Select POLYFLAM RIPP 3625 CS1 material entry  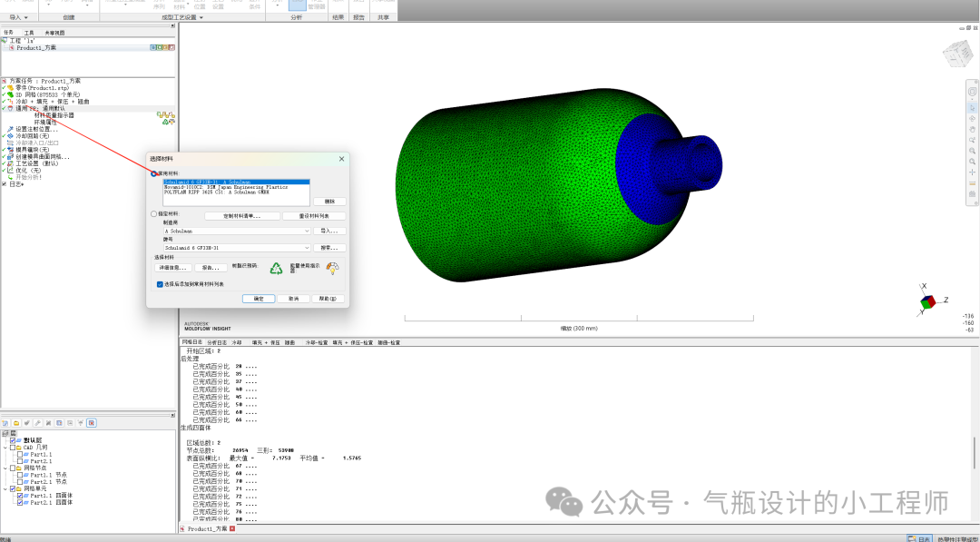tap(236, 192)
